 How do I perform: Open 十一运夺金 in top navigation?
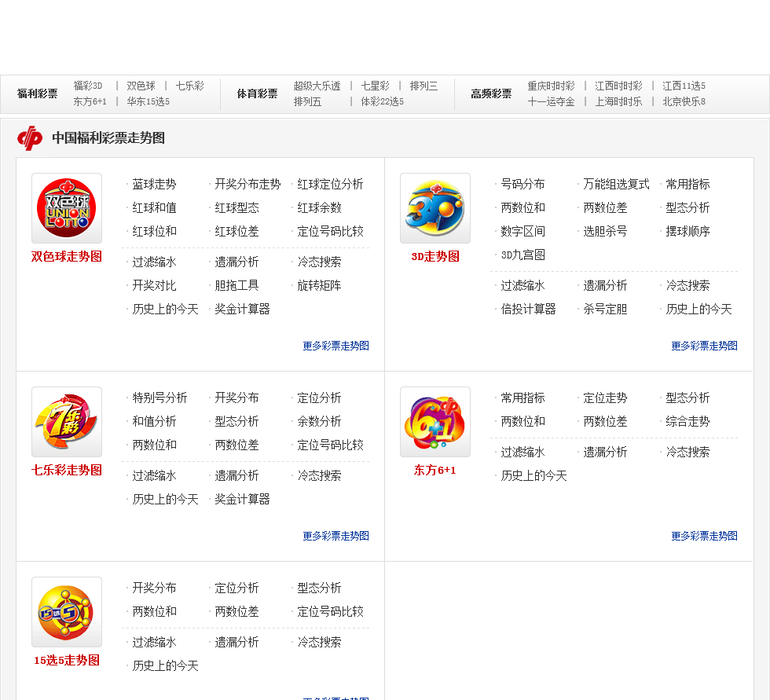click(x=551, y=101)
